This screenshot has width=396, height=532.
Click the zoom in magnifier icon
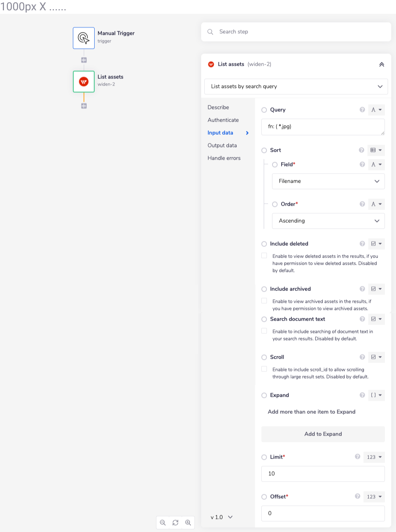pos(188,522)
